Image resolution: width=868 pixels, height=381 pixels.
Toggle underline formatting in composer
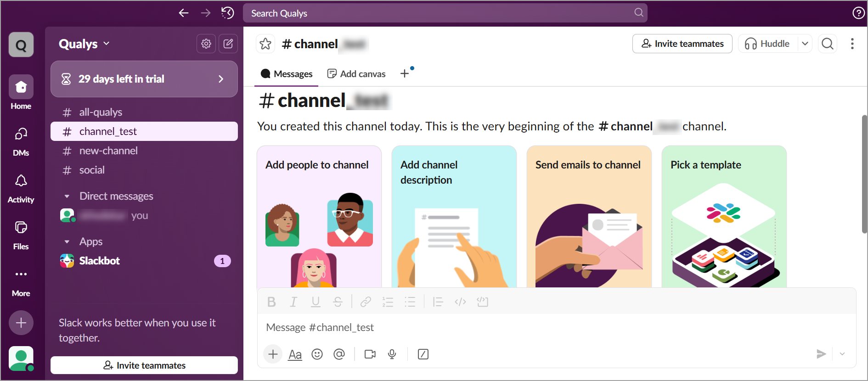(x=316, y=302)
